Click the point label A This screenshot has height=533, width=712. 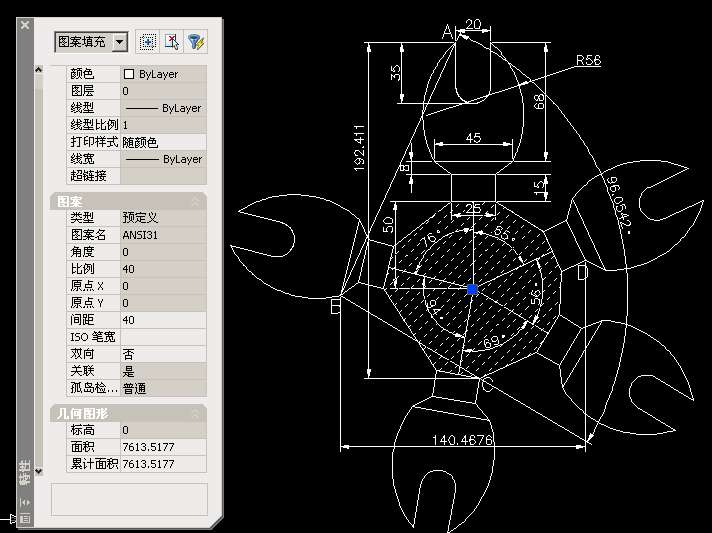click(448, 33)
